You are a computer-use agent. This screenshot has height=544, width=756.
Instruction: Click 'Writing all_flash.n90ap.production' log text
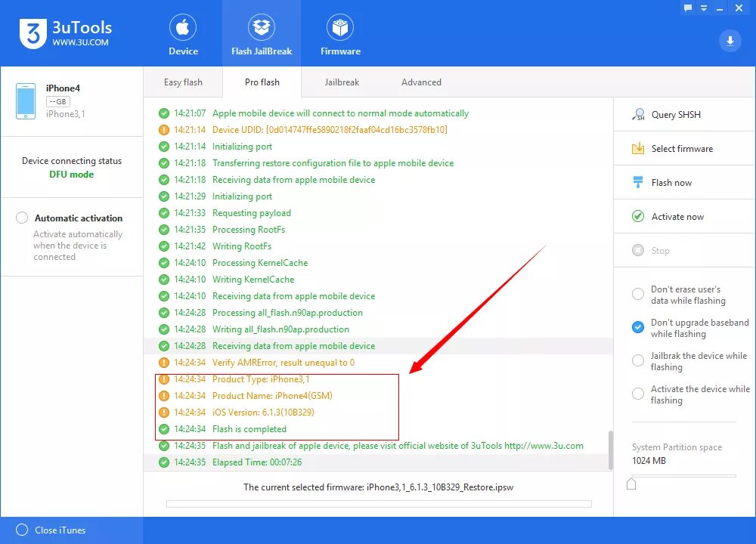coord(280,329)
